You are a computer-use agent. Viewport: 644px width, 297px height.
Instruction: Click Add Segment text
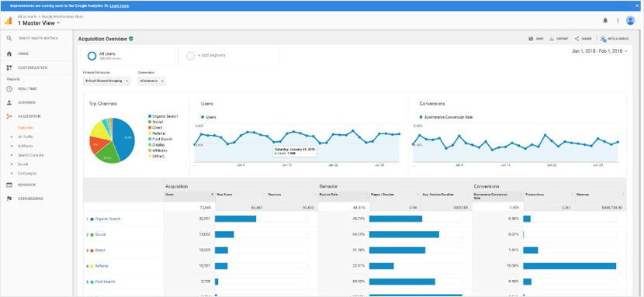point(212,55)
